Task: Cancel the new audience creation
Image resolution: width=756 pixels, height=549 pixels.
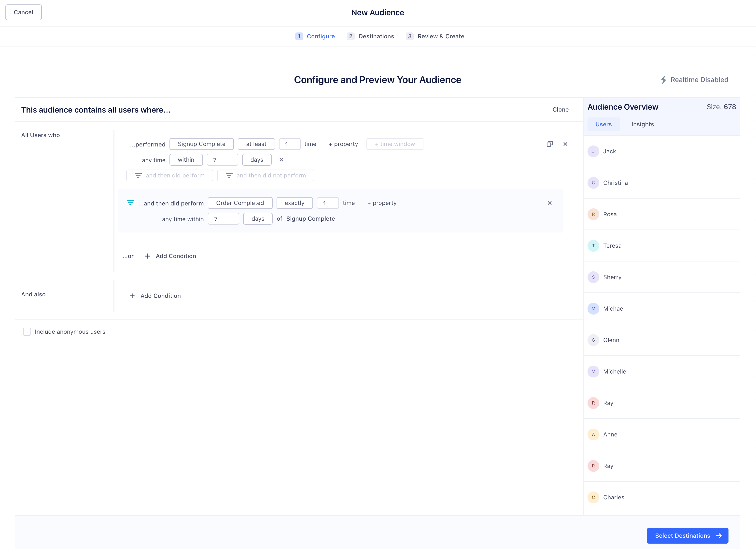Action: tap(23, 12)
